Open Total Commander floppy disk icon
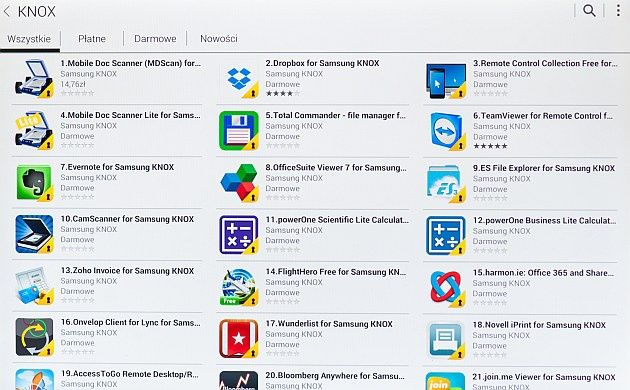This screenshot has width=630, height=390. point(239,131)
